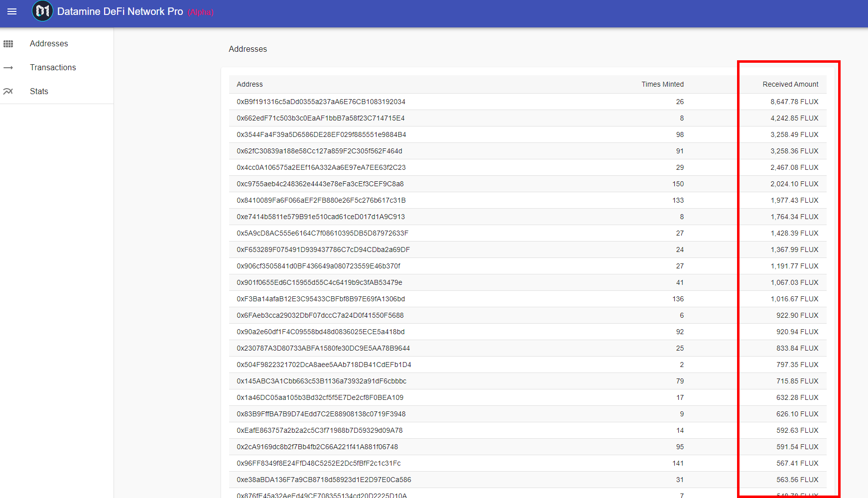
Task: Click the 4,242.85 FLUX amount cell
Action: [794, 118]
